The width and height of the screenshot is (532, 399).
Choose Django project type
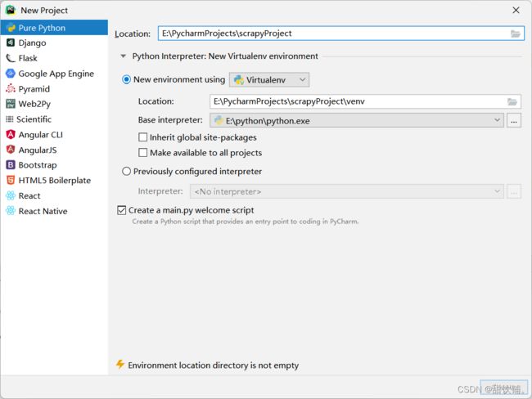pos(54,43)
